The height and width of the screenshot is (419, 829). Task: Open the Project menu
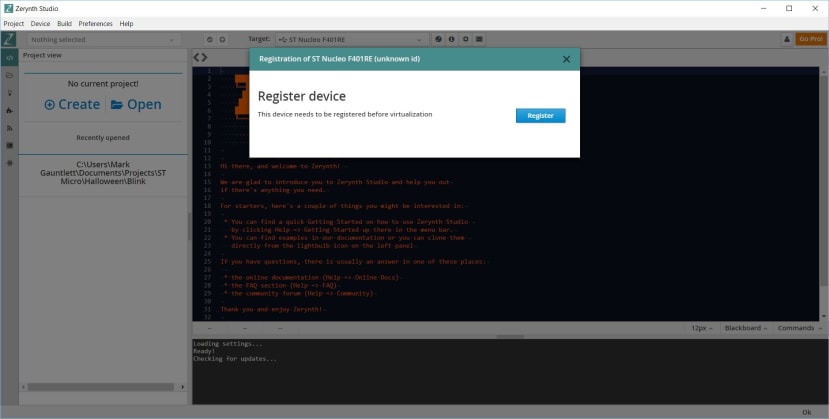click(14, 24)
